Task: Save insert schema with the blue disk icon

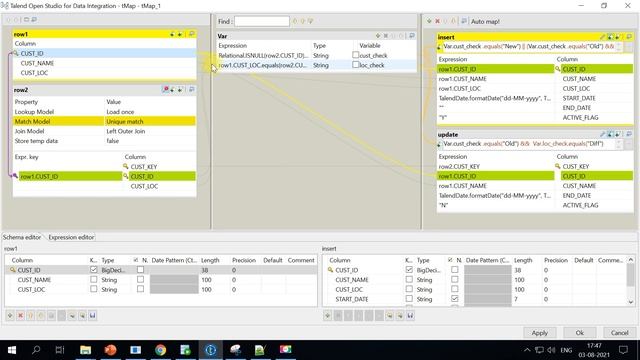Action: click(410, 316)
